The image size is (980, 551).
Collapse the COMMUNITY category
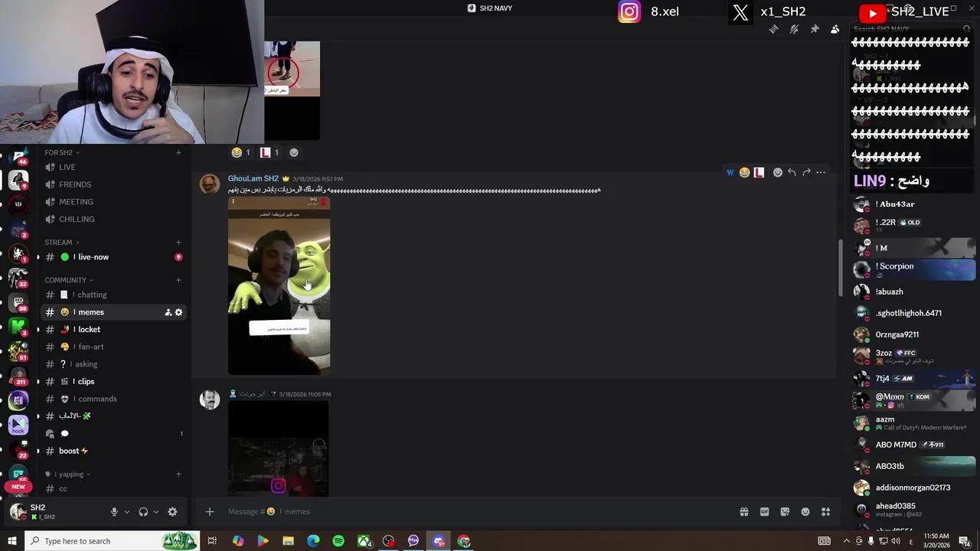click(x=69, y=280)
